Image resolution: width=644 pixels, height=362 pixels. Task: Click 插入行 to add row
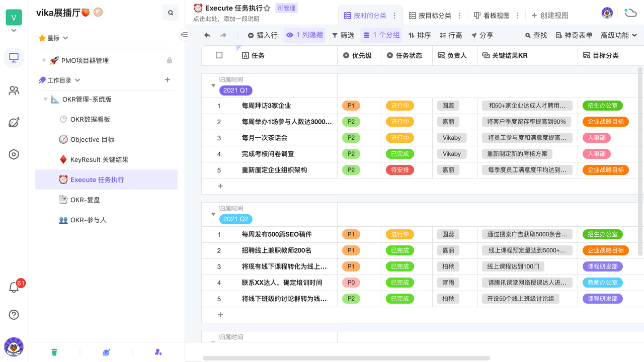coord(263,35)
